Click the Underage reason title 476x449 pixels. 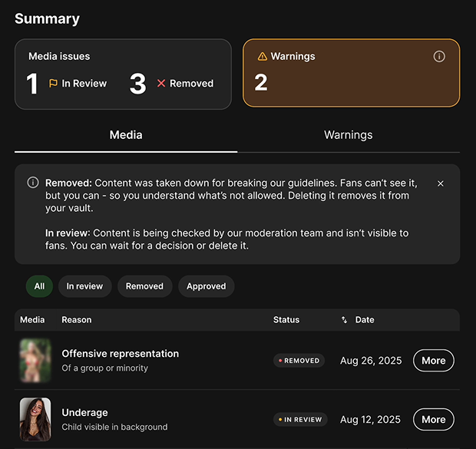(x=84, y=413)
